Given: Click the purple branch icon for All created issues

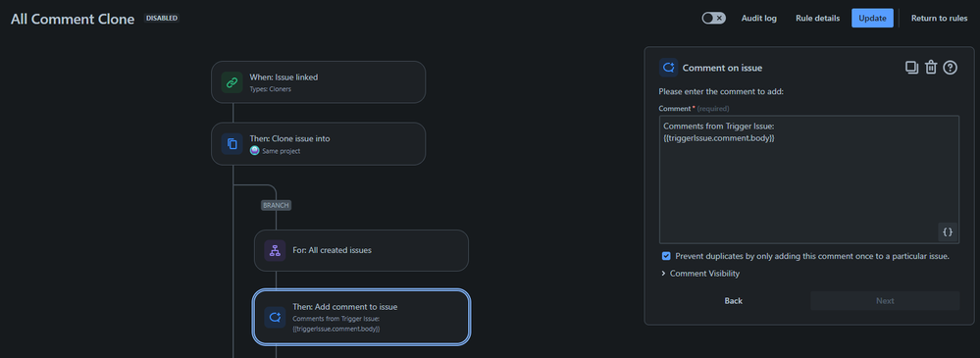Looking at the screenshot, I should [275, 250].
